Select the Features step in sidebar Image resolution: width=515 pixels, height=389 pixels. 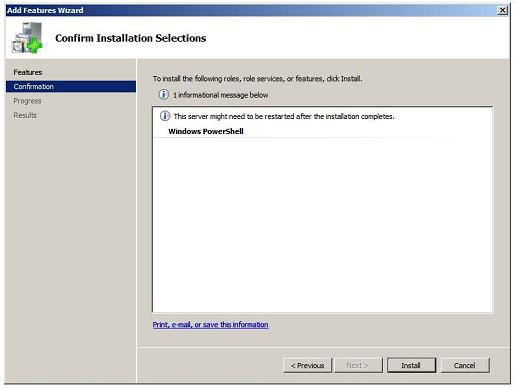point(28,72)
